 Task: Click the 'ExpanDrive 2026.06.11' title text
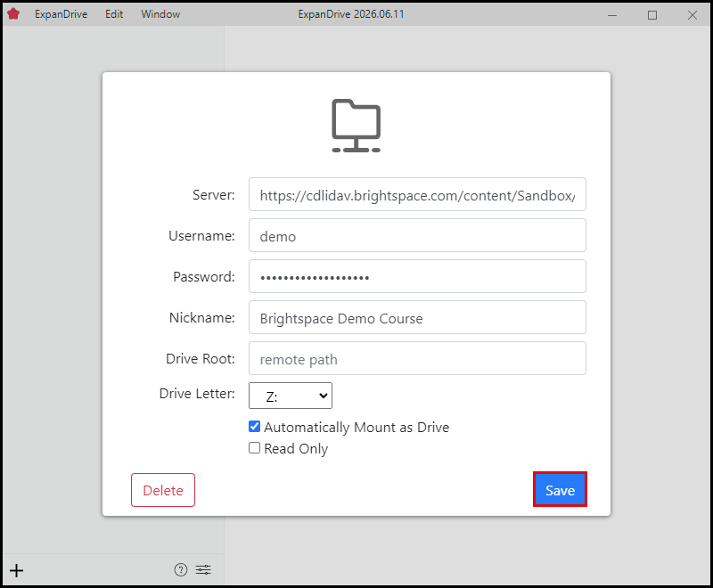pos(351,14)
